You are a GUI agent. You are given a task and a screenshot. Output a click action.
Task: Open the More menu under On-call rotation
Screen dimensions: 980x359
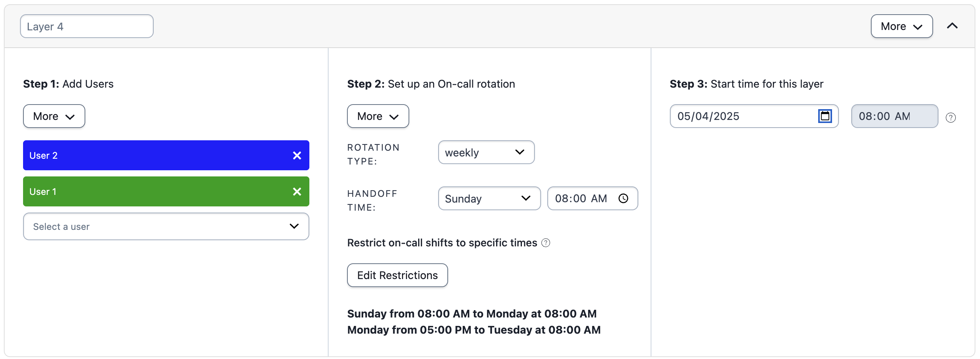378,116
